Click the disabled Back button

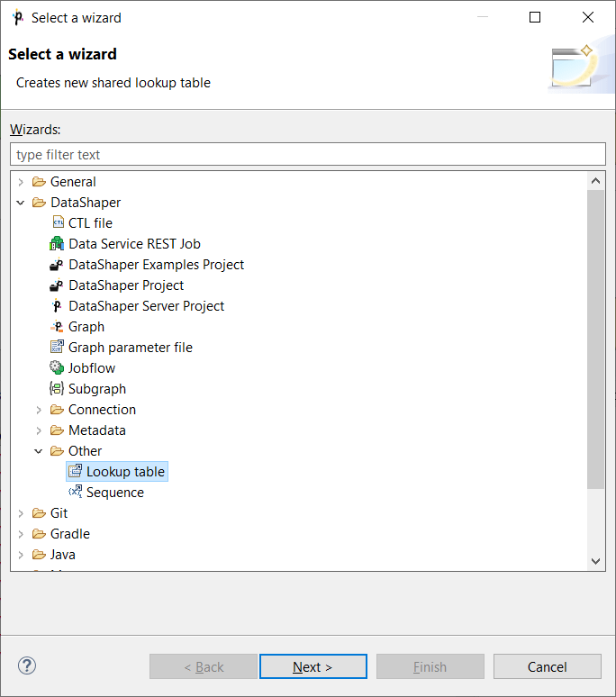click(204, 666)
